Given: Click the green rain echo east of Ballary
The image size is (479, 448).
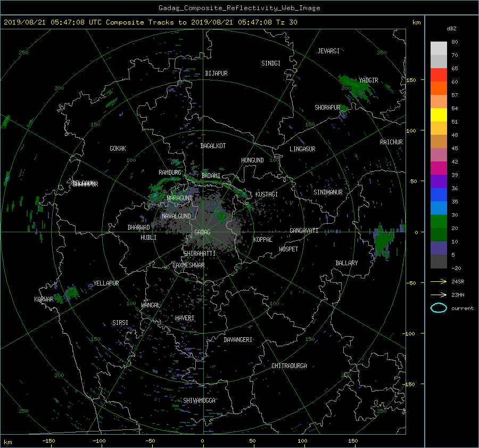Looking at the screenshot, I should coord(383,242).
